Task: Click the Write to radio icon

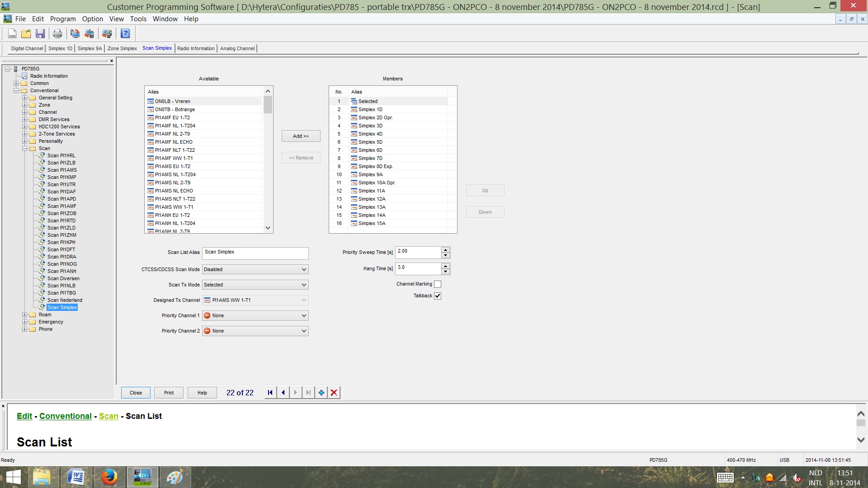Action: click(89, 33)
